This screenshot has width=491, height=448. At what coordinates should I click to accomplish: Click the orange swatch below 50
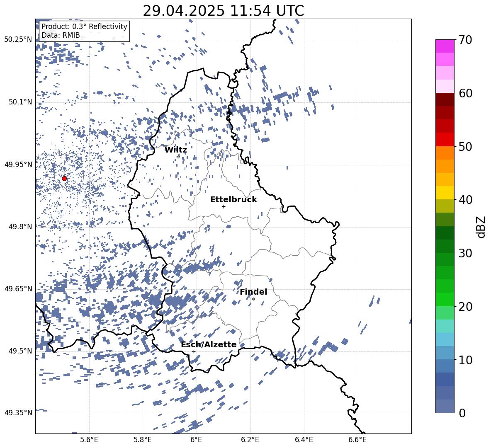(x=445, y=153)
